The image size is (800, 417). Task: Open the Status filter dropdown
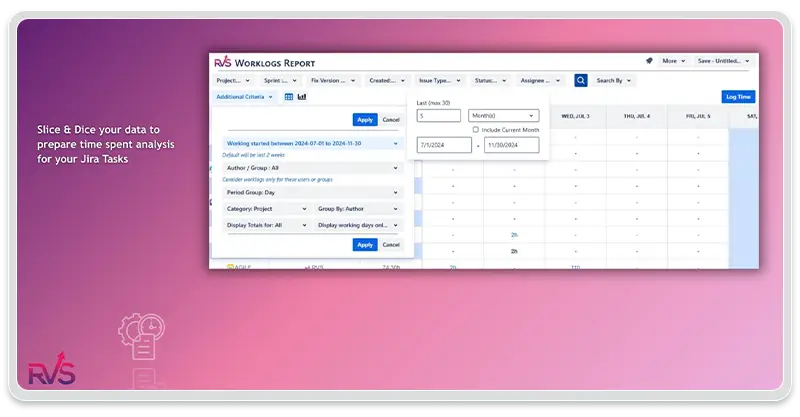pyautogui.click(x=490, y=81)
